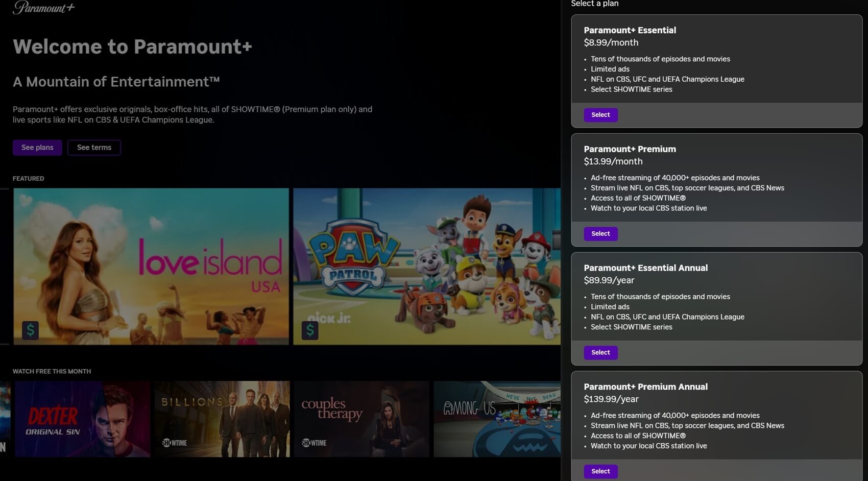Click the Paramount+ Premium plan title

tap(630, 149)
